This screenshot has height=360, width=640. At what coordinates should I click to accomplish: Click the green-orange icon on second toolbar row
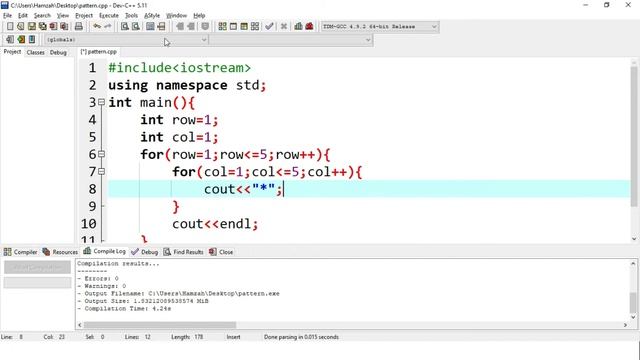(21, 40)
